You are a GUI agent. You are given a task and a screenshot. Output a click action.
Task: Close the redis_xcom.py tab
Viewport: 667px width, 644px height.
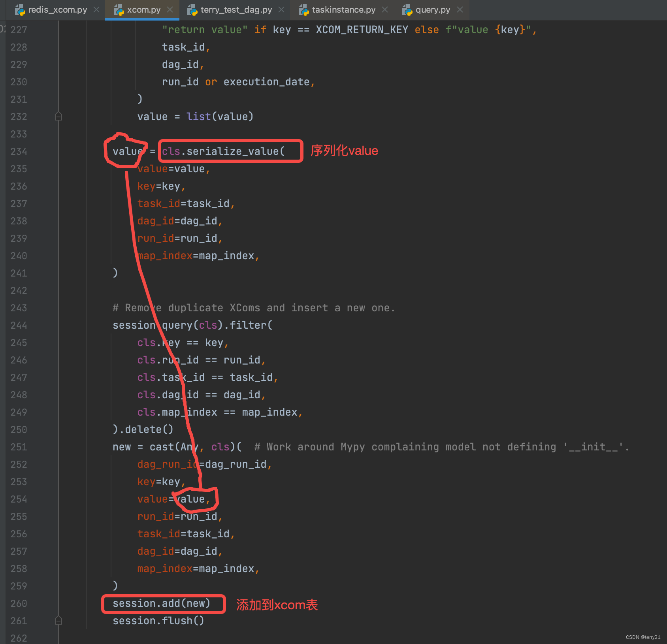[96, 9]
